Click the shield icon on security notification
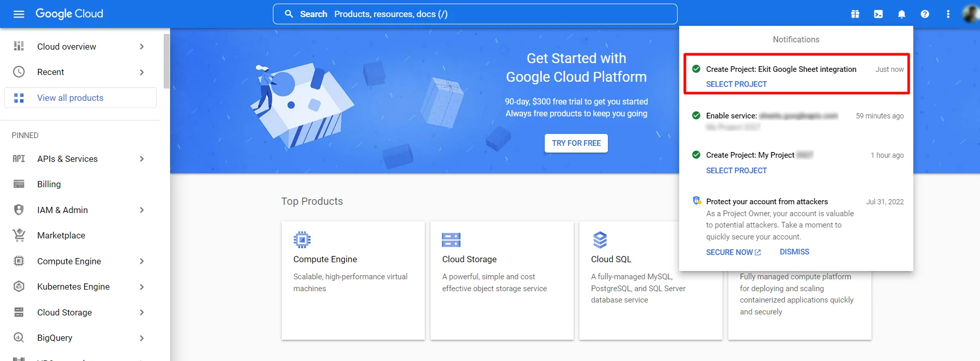This screenshot has width=980, height=361. click(697, 201)
